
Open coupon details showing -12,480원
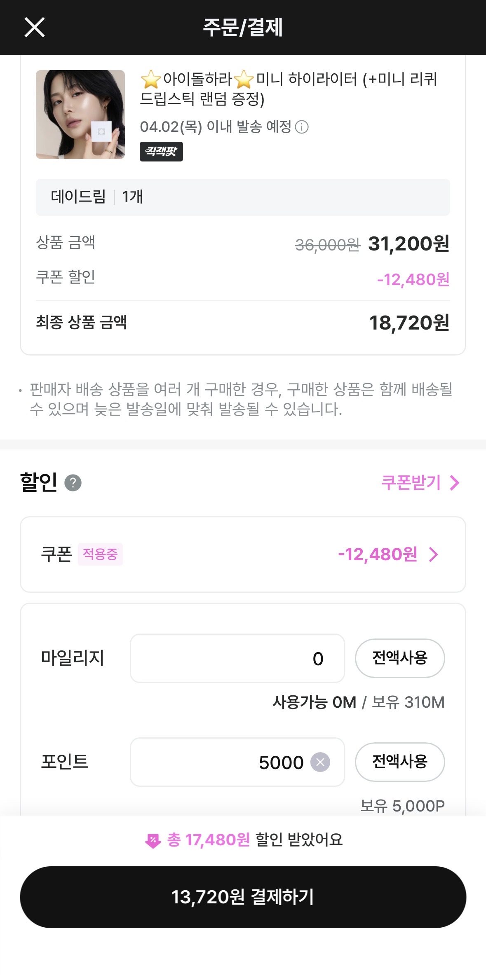(x=243, y=554)
